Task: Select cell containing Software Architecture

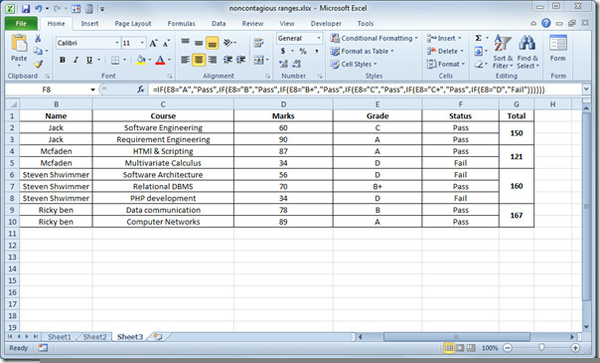Action: coord(163,175)
